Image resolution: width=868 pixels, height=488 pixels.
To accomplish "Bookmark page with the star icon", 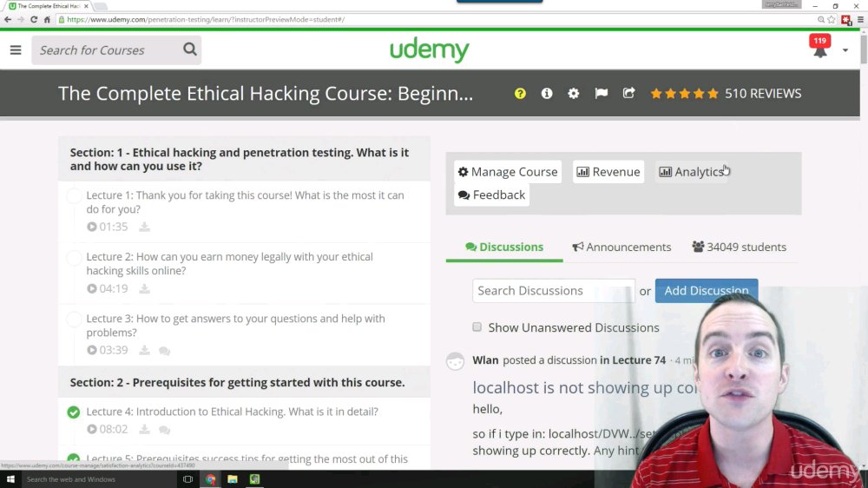I will point(832,19).
